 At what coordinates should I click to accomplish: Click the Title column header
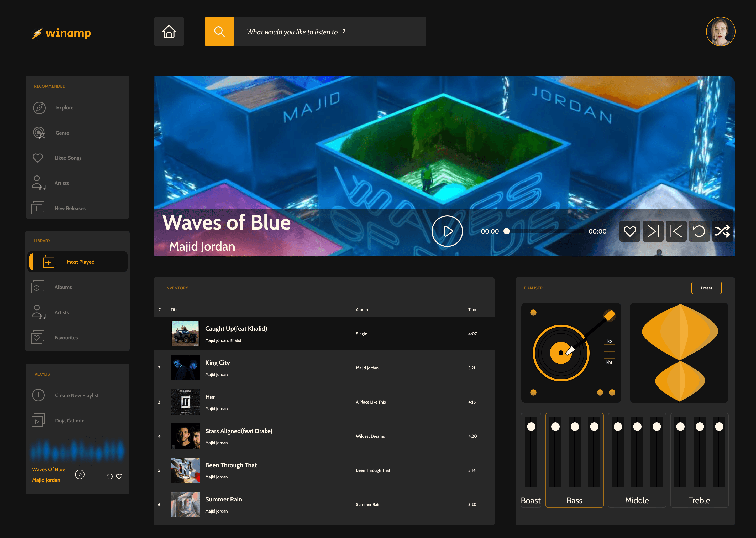175,309
